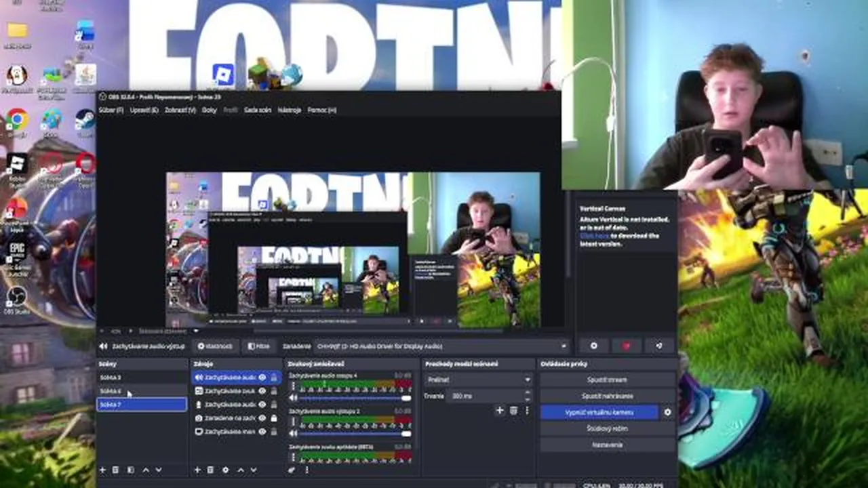
Task: Mute Zachytávanie audio vstupu 4 channel
Action: pos(294,398)
